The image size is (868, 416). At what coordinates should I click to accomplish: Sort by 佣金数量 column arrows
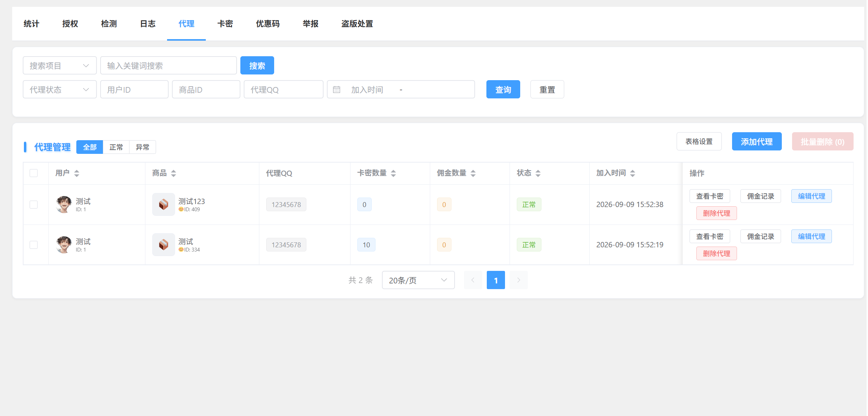[473, 173]
